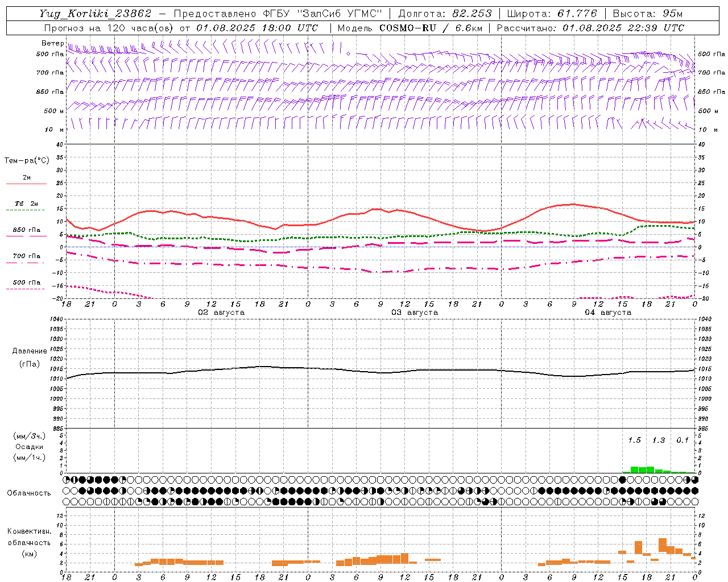Click the 0.1 precipitation amount value

coord(682,440)
